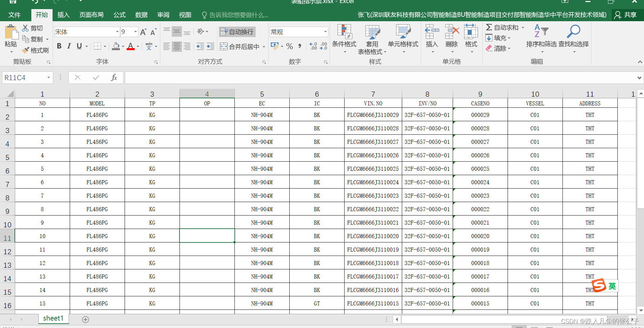Viewport: 644px width, 328px height.
Task: Click the 共享 Share button
Action: pyautogui.click(x=626, y=15)
